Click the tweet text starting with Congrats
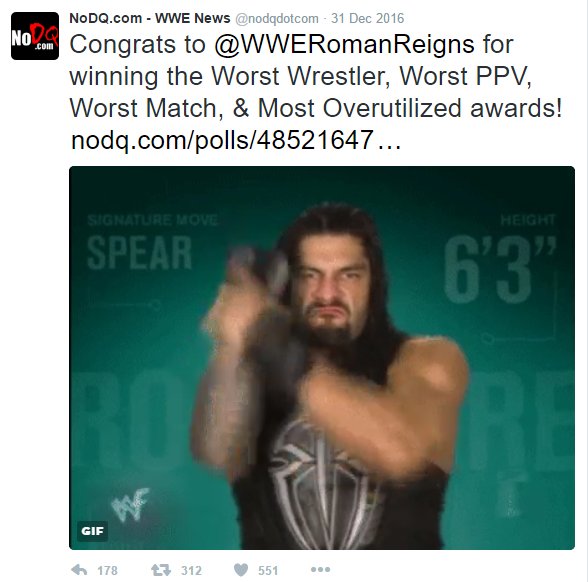 click(316, 76)
